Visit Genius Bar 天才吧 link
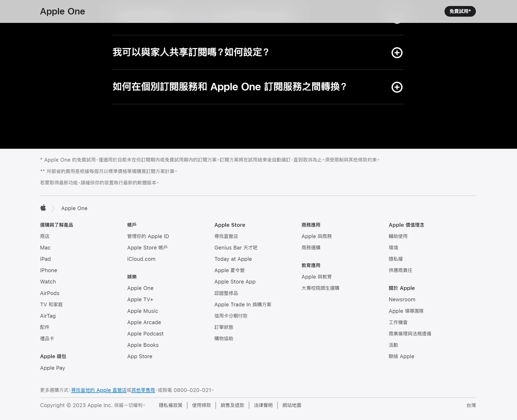Viewport: 517px width, 420px height. click(x=236, y=247)
